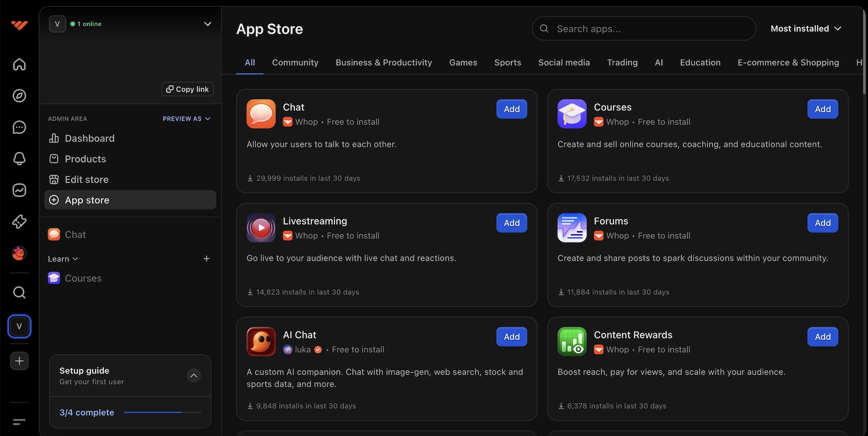Click the red avatar icon in rail
Screen dimensions: 868x436
19,253
